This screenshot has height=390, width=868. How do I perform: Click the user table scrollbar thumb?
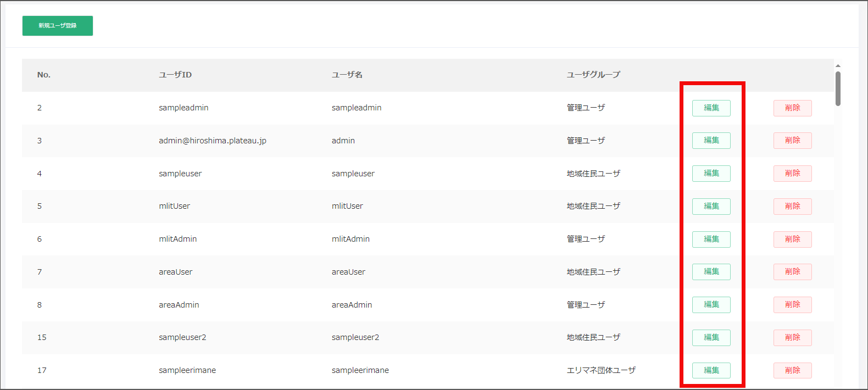click(x=838, y=88)
